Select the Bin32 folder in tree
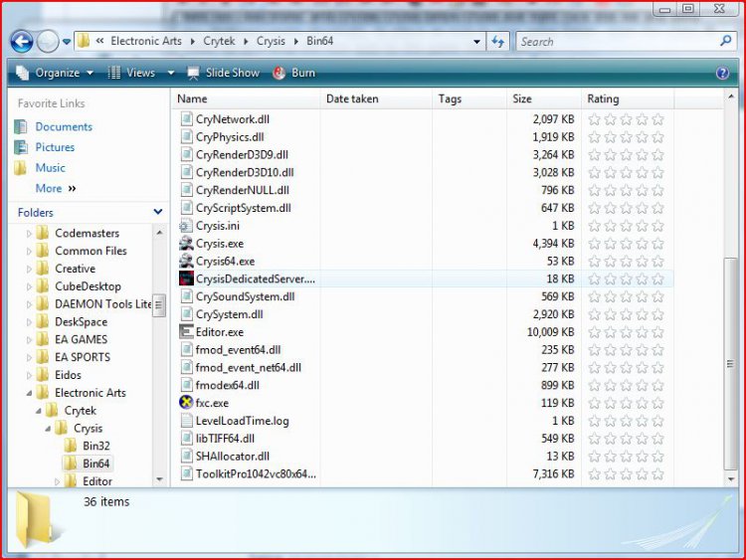 [95, 446]
